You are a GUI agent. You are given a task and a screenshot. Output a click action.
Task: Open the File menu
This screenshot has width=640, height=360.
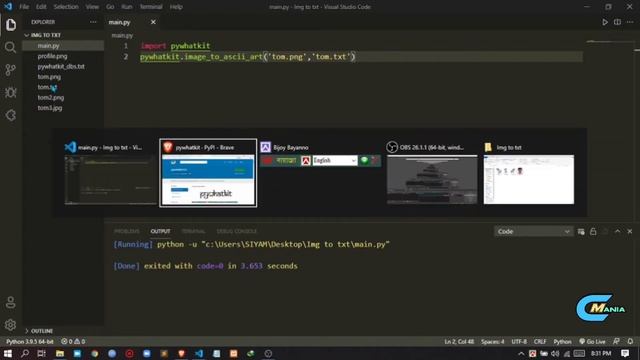pos(24,7)
